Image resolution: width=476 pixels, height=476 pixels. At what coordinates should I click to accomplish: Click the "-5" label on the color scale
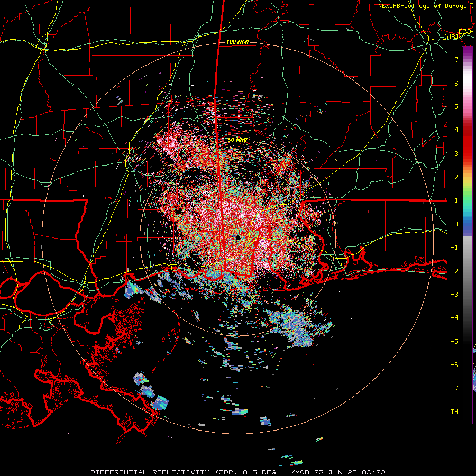coord(454,342)
